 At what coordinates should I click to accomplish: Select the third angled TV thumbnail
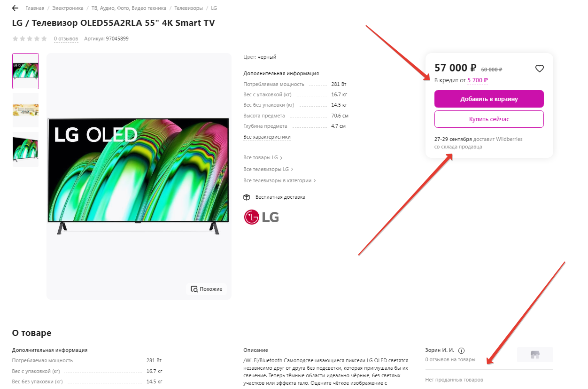(x=26, y=149)
